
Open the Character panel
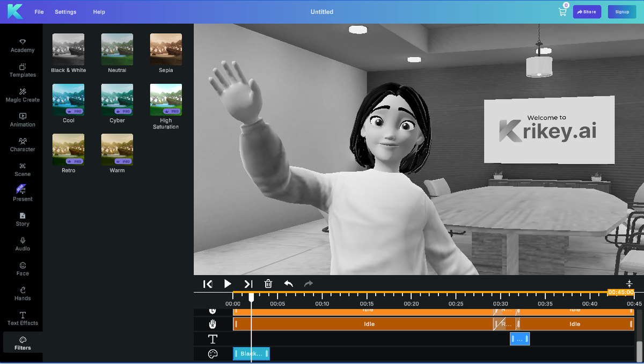tap(22, 145)
